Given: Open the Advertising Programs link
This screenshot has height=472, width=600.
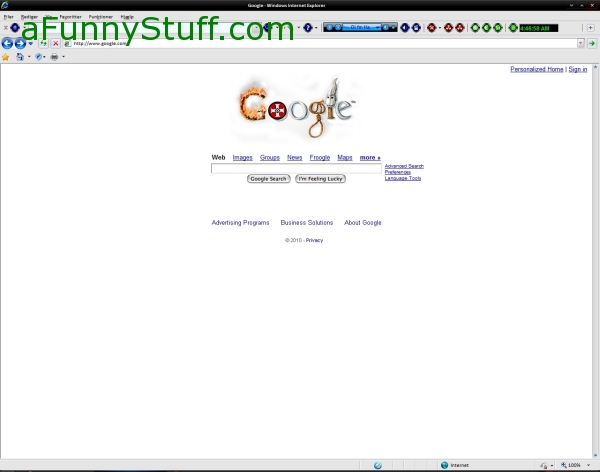Looking at the screenshot, I should point(240,222).
